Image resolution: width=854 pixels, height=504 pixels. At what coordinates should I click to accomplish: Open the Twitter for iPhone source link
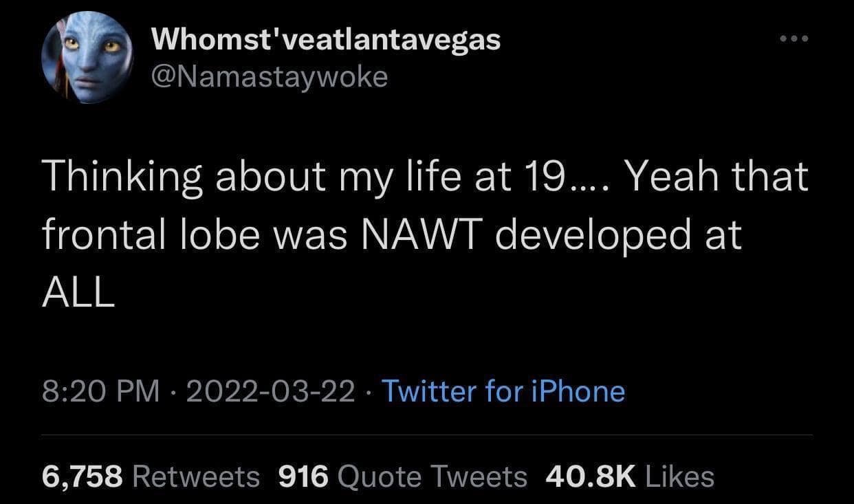pyautogui.click(x=503, y=391)
